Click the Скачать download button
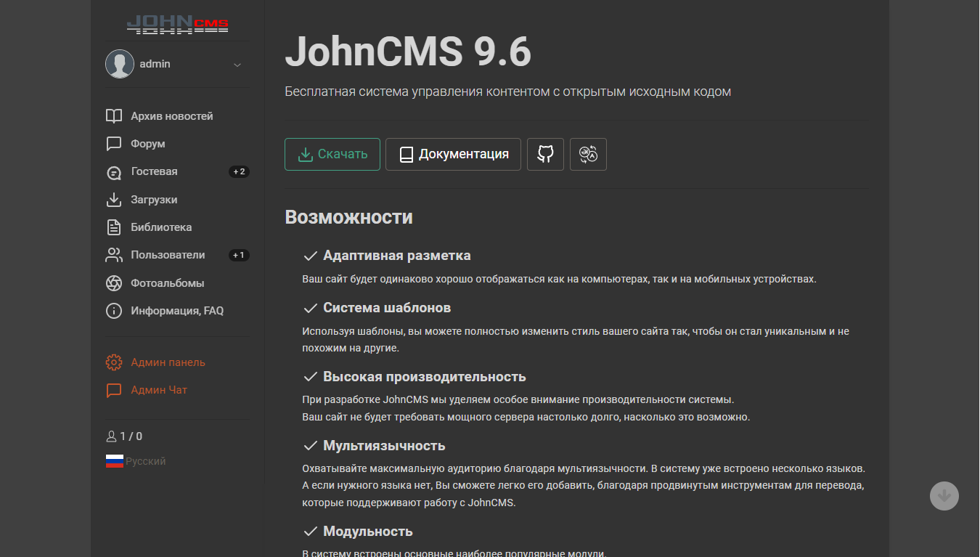 pos(332,154)
